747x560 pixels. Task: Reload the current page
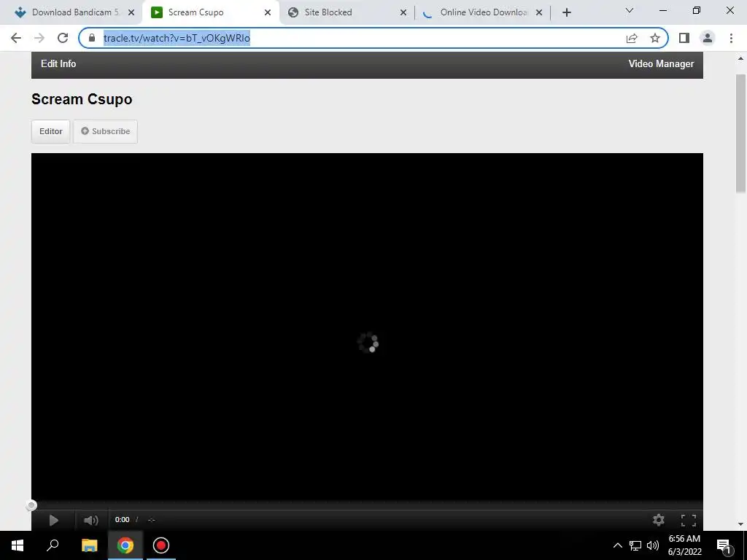tap(63, 38)
